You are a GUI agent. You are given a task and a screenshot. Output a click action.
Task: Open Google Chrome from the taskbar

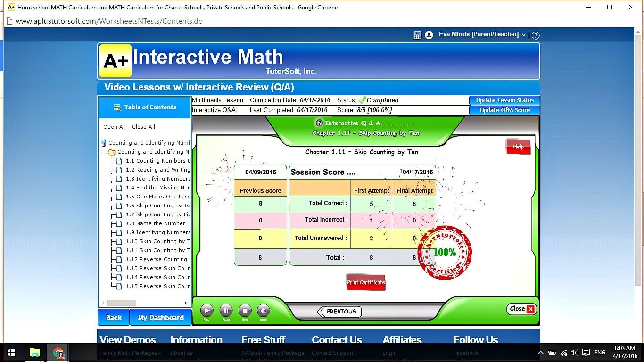click(x=58, y=352)
